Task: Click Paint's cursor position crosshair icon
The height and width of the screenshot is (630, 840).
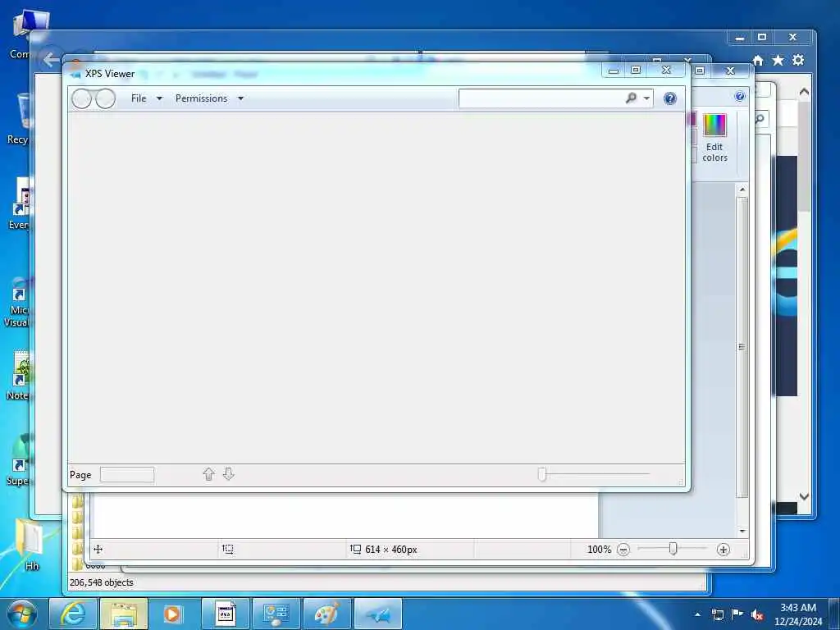Action: tap(98, 549)
